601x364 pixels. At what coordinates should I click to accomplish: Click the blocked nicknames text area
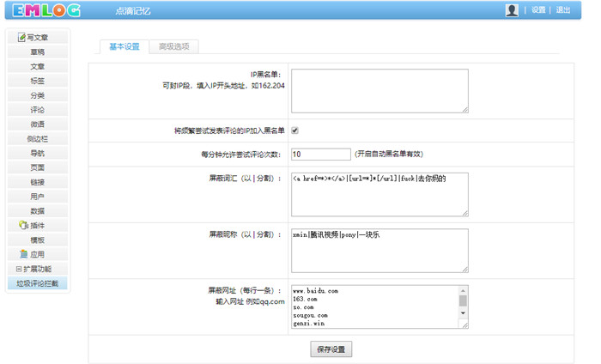[x=379, y=251]
